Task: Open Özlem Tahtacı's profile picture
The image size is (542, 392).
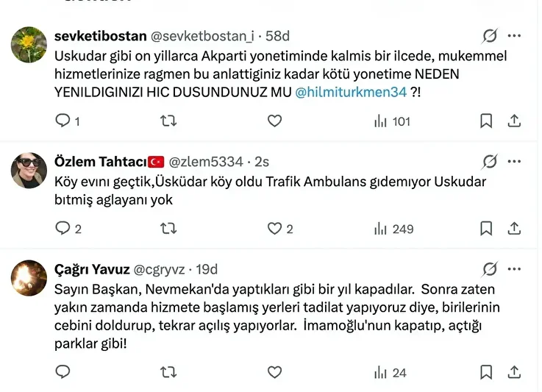Action: tap(29, 170)
